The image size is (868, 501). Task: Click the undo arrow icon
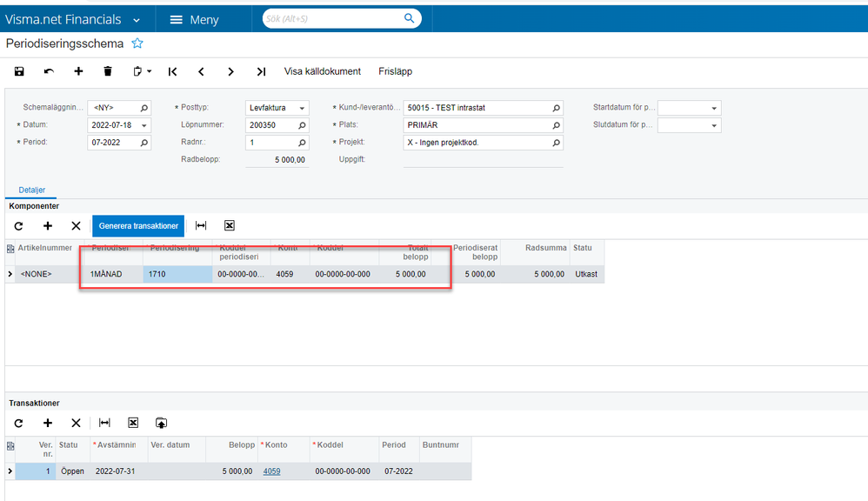tap(49, 71)
